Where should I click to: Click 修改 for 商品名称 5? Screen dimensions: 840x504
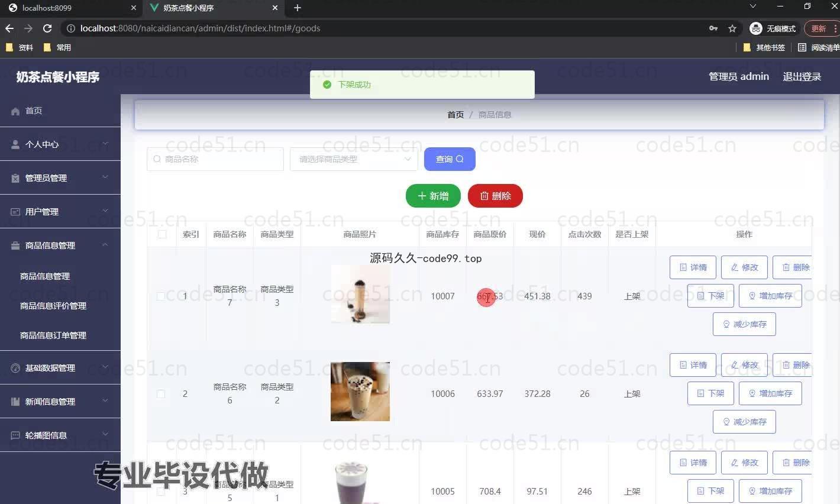click(744, 463)
